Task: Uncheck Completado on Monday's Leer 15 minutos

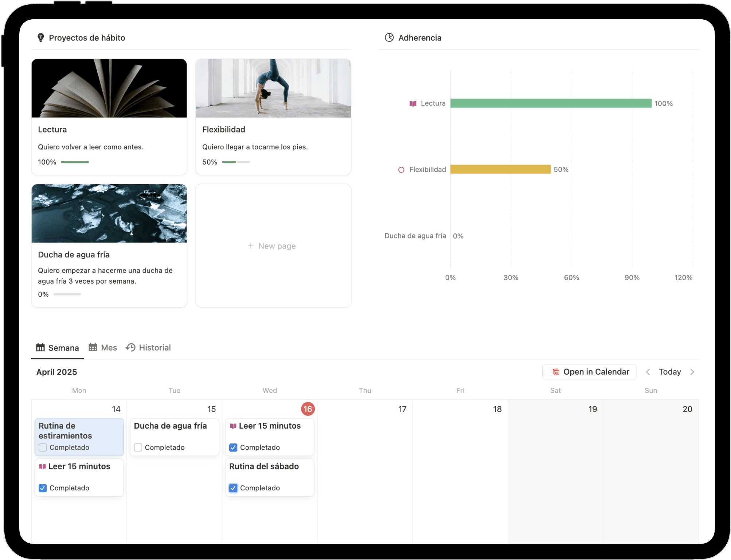Action: 43,488
